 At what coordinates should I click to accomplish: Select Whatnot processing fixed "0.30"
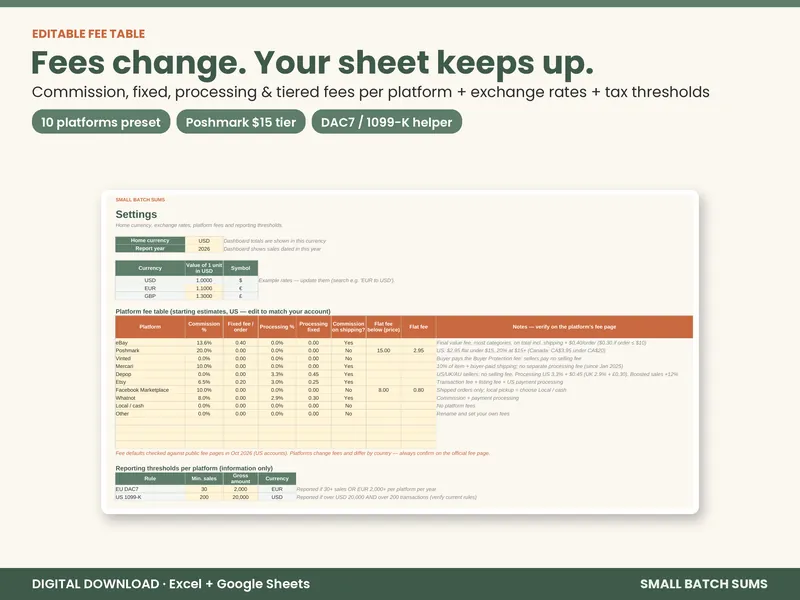(x=313, y=398)
